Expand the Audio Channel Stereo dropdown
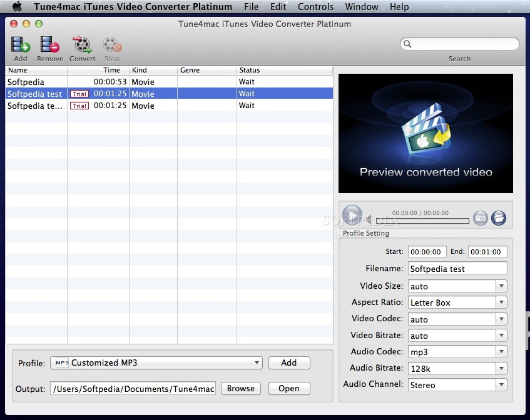This screenshot has height=420, width=530. coord(502,384)
